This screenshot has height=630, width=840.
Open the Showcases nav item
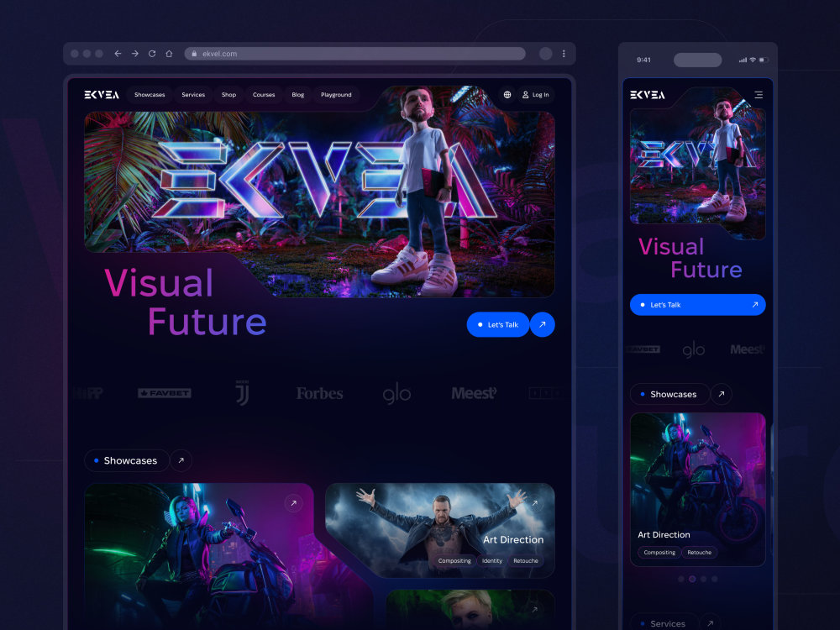click(x=150, y=95)
